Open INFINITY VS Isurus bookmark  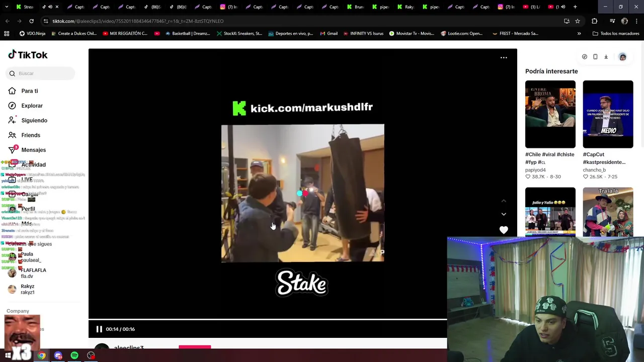[363, 34]
